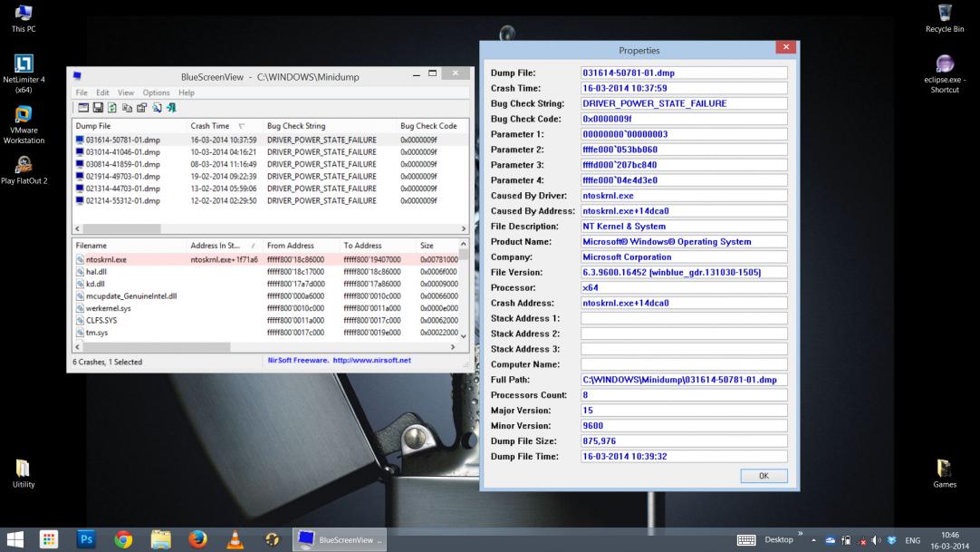Open the Options menu

(x=156, y=92)
